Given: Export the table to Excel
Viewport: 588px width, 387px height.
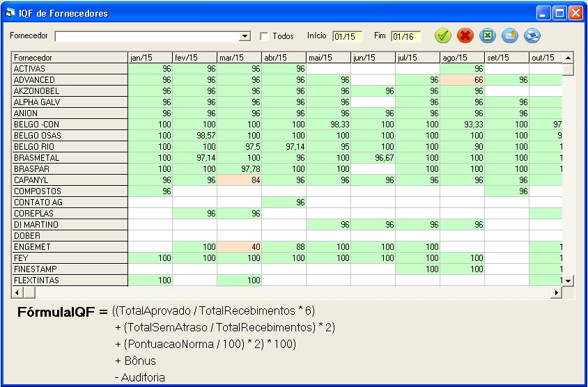Looking at the screenshot, I should [x=488, y=36].
